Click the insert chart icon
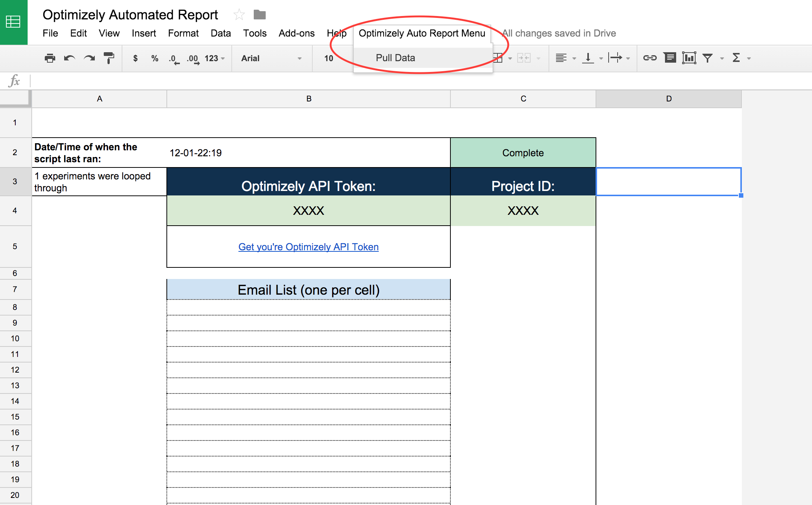The width and height of the screenshot is (812, 505). coord(689,58)
